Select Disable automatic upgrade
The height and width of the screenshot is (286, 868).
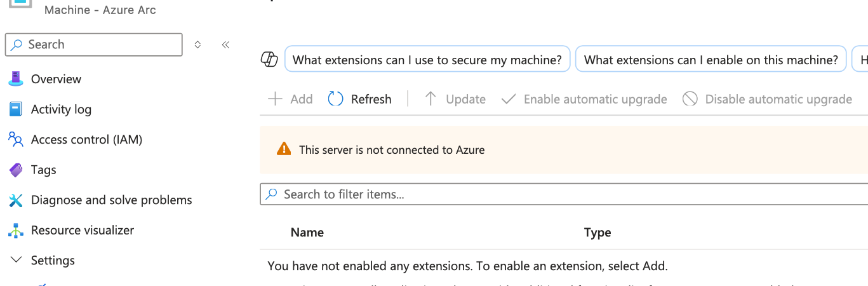pos(767,99)
